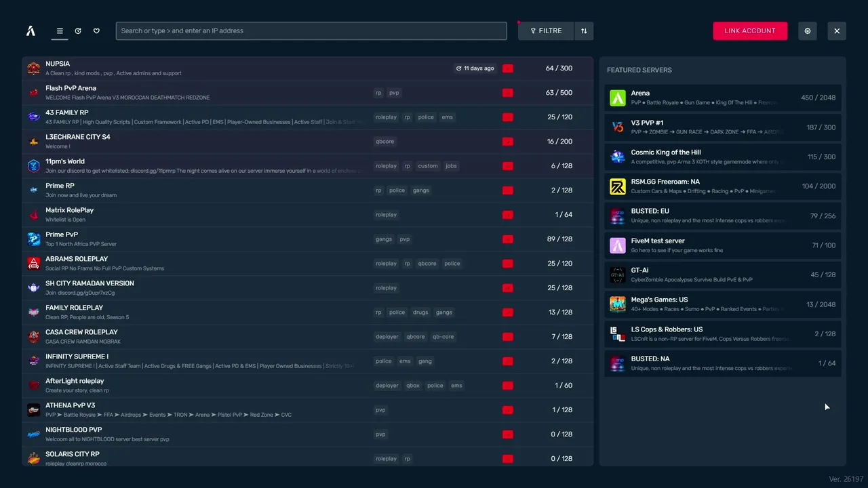This screenshot has width=868, height=488.
Task: Select the "NIGHTBLOOD PVP" server name
Action: (74, 430)
